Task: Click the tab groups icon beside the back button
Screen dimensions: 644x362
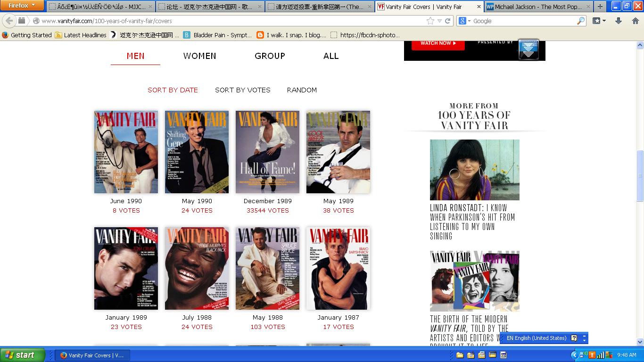Action: 22,21
